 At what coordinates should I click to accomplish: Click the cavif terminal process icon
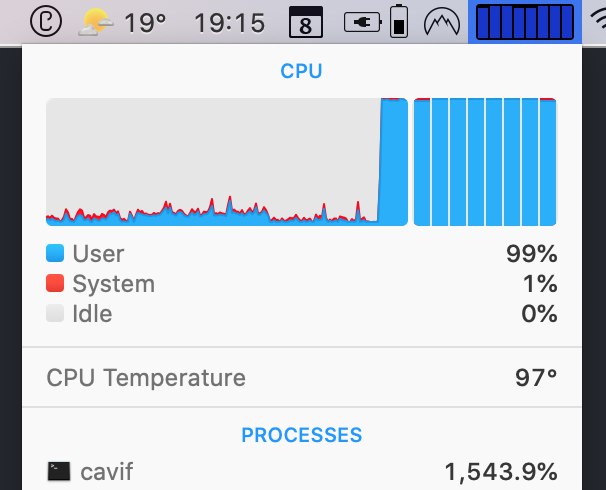pos(59,471)
